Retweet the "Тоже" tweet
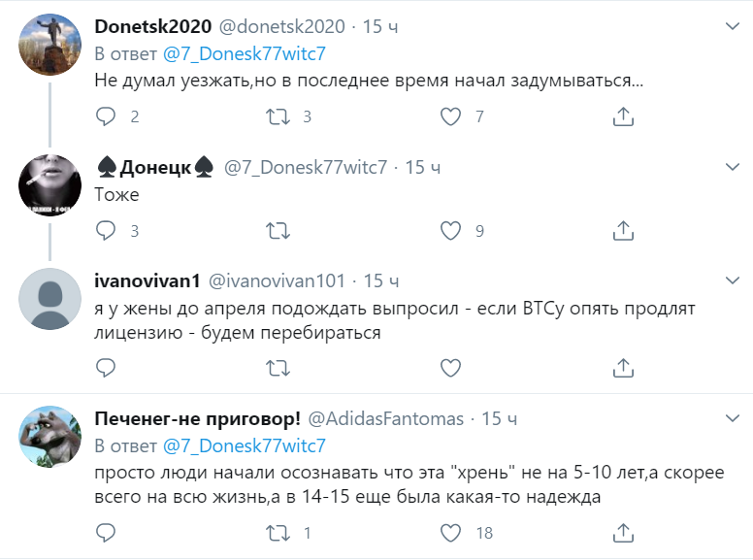 pos(278,231)
